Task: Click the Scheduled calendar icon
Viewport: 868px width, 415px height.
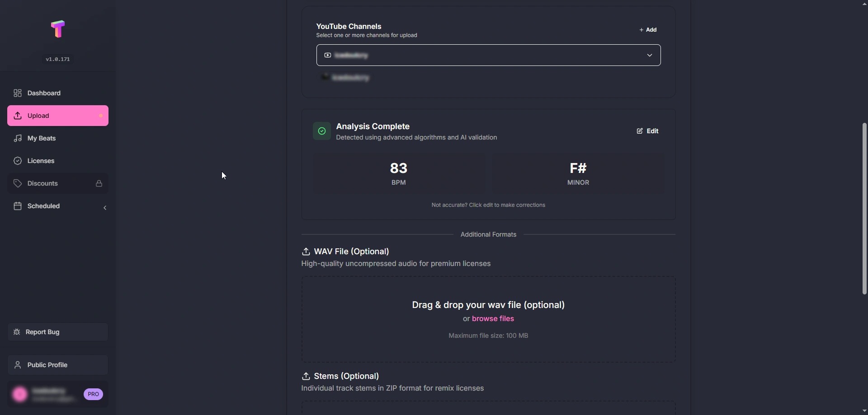Action: pos(18,206)
